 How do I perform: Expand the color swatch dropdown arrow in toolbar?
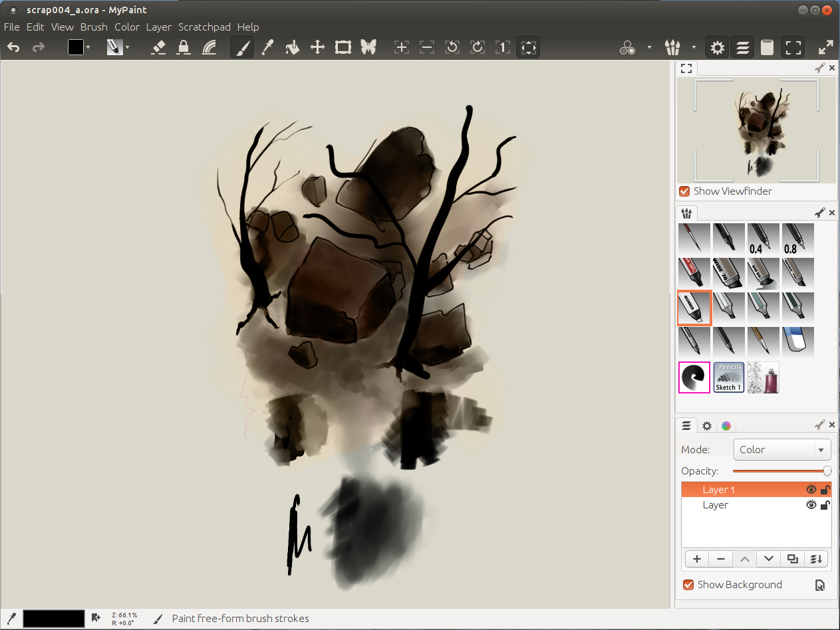tap(88, 48)
